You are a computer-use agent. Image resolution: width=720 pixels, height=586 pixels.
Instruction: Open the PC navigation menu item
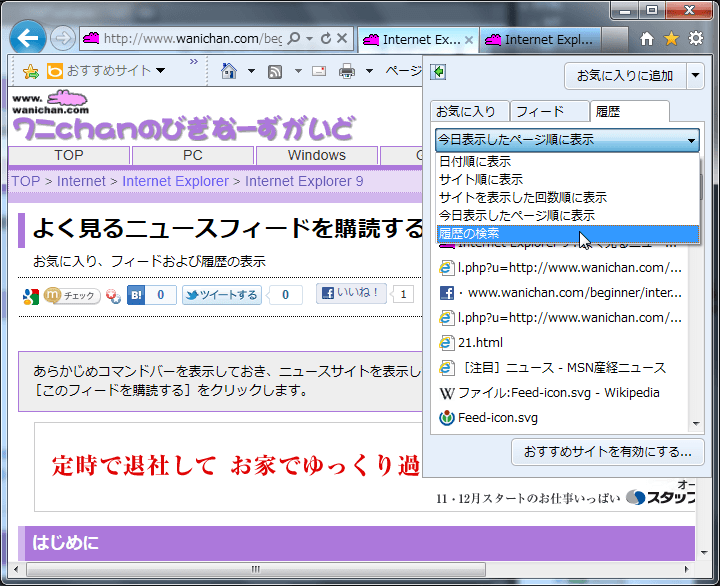point(193,155)
